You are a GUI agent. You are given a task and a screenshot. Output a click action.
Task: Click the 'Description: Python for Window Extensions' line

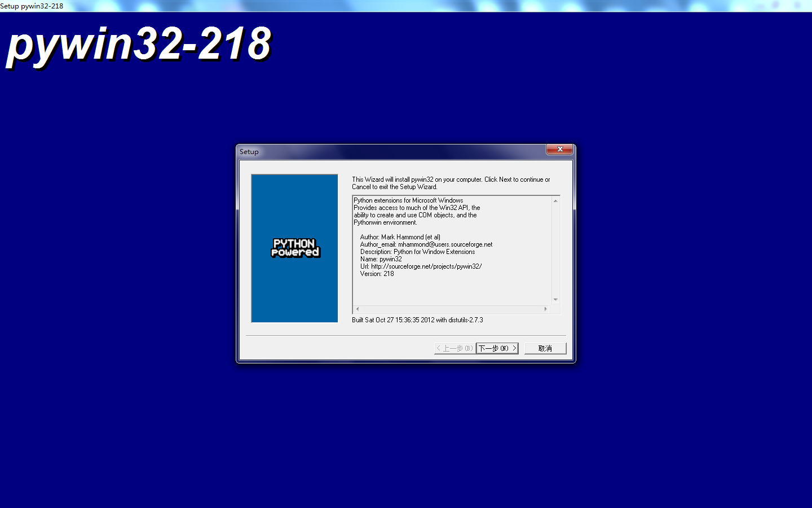(417, 252)
